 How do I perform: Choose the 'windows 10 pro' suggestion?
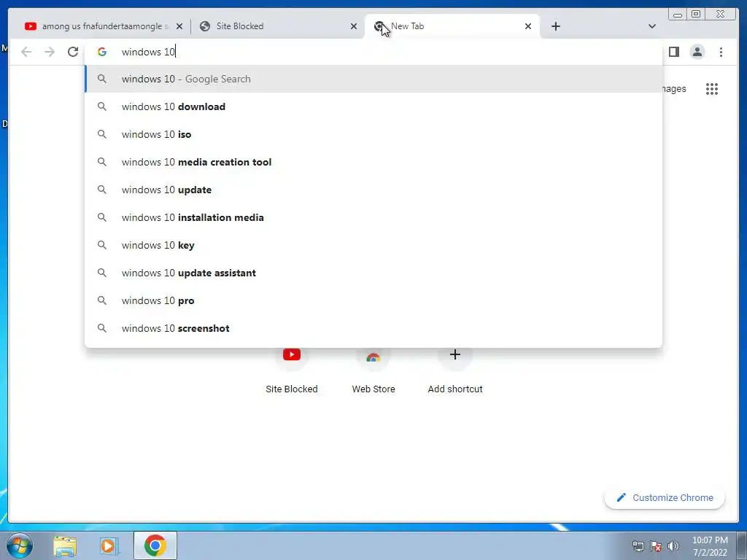(373, 300)
